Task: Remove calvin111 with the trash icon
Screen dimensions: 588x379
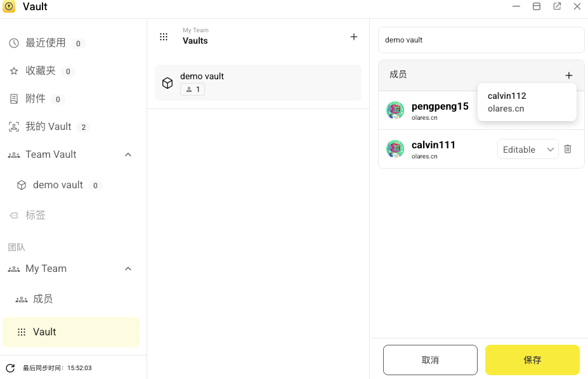Action: click(567, 148)
